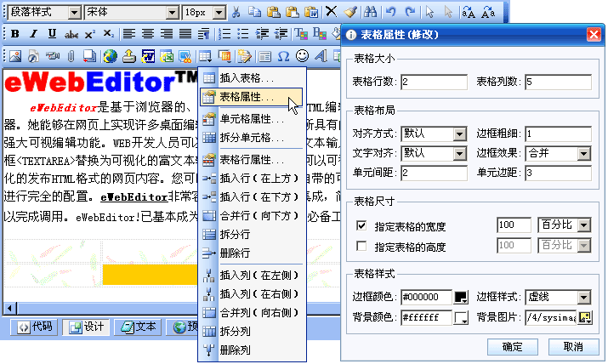608x364 pixels.
Task: Check 指定表格的高度 checkbox
Action: 361,246
